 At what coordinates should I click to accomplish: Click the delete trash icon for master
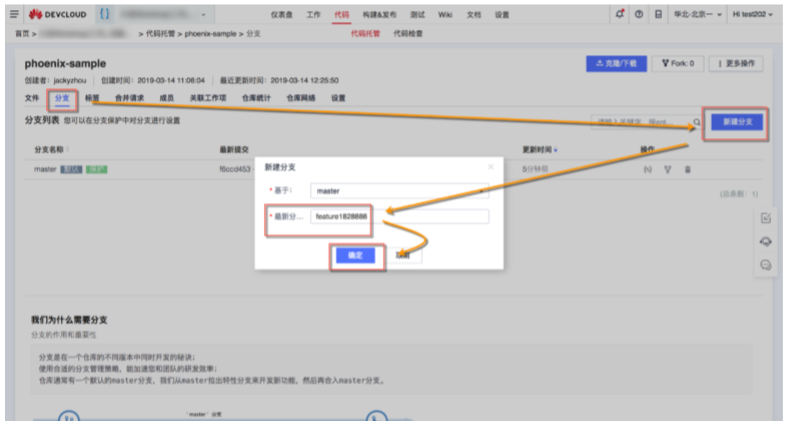(x=688, y=170)
